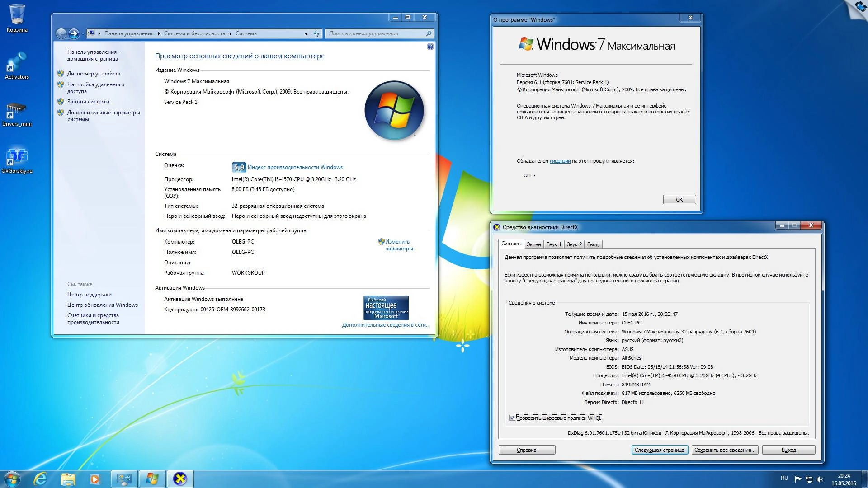The height and width of the screenshot is (488, 868).
Task: Open the DirectX Diagnostic Tool taskbar icon
Action: [180, 478]
